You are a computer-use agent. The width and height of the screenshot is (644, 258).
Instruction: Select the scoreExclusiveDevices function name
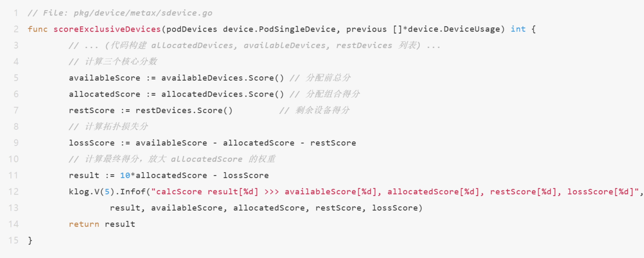(x=107, y=29)
